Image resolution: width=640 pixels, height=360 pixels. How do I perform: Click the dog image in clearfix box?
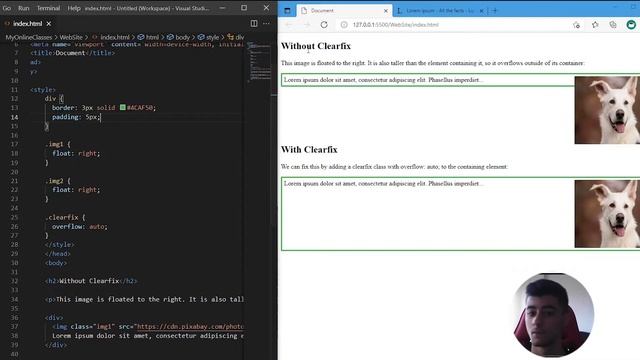click(607, 213)
